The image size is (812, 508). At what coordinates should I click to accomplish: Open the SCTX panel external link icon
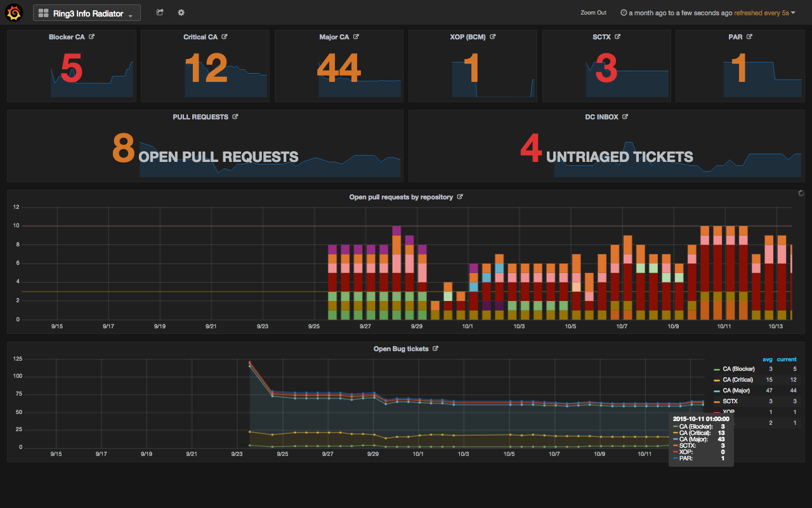[x=617, y=37]
